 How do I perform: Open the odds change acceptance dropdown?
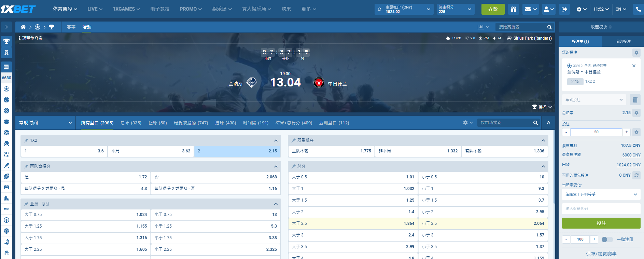tap(601, 194)
